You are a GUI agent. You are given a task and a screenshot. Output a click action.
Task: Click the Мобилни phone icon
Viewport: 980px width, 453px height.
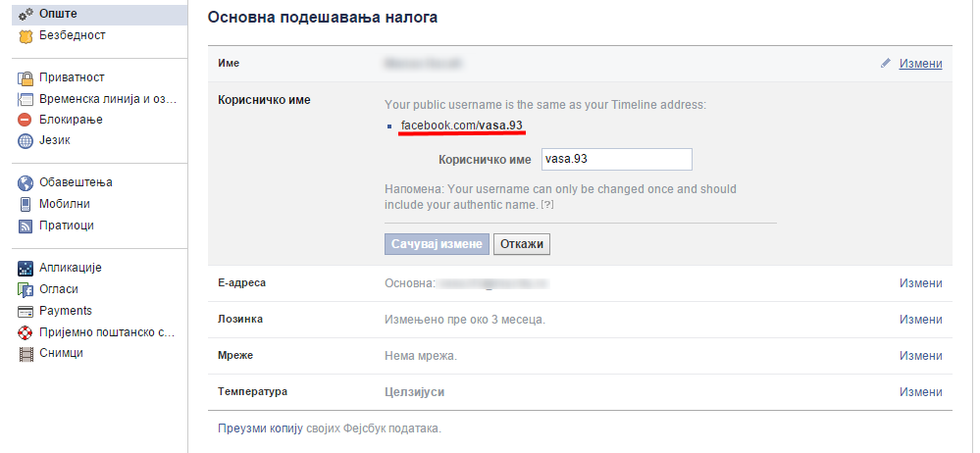[26, 204]
